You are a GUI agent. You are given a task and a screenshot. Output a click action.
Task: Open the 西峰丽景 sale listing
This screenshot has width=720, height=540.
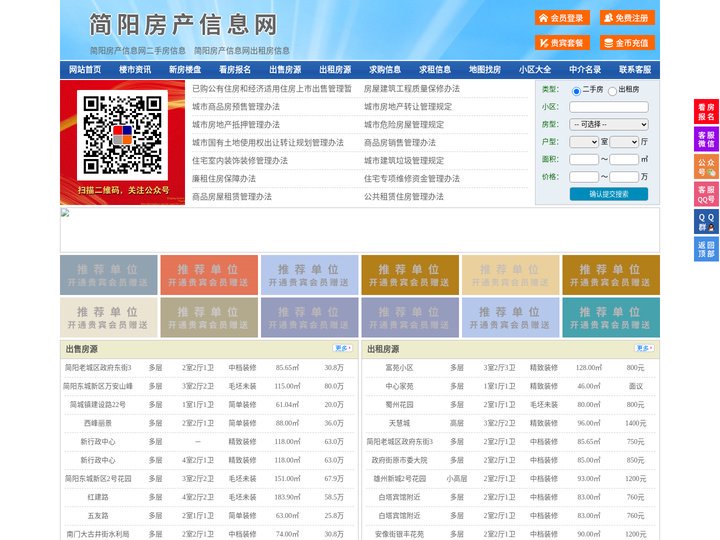click(98, 423)
